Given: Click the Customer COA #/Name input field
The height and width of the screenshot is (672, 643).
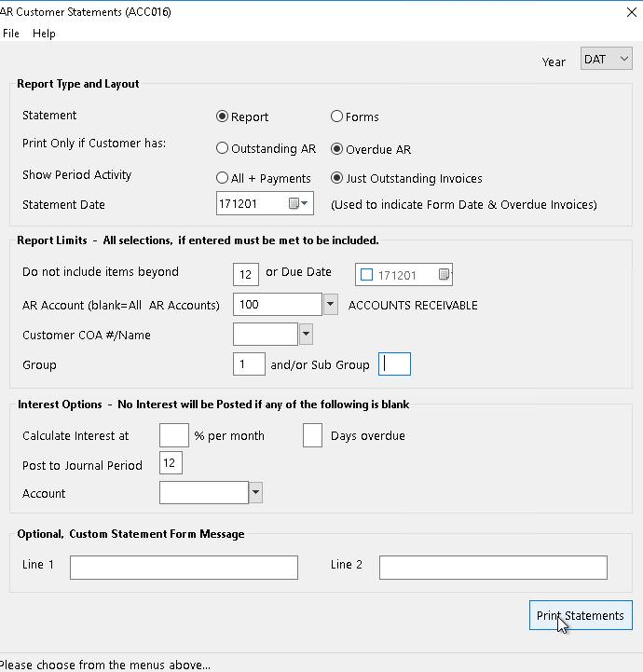Looking at the screenshot, I should point(266,334).
